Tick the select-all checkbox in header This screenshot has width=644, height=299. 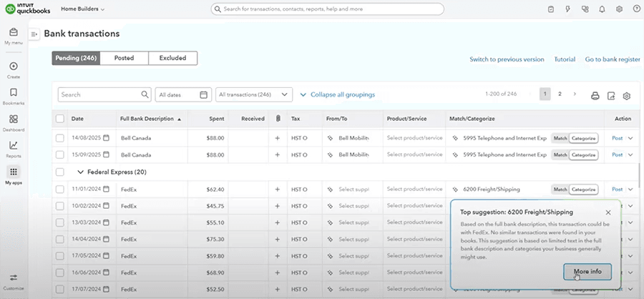tap(60, 119)
